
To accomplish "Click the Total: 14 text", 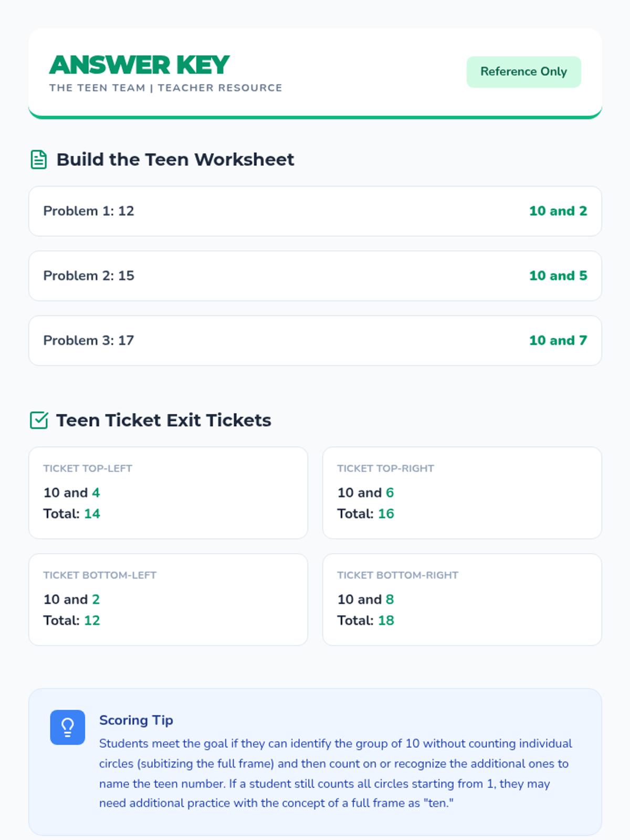I will coord(71,513).
